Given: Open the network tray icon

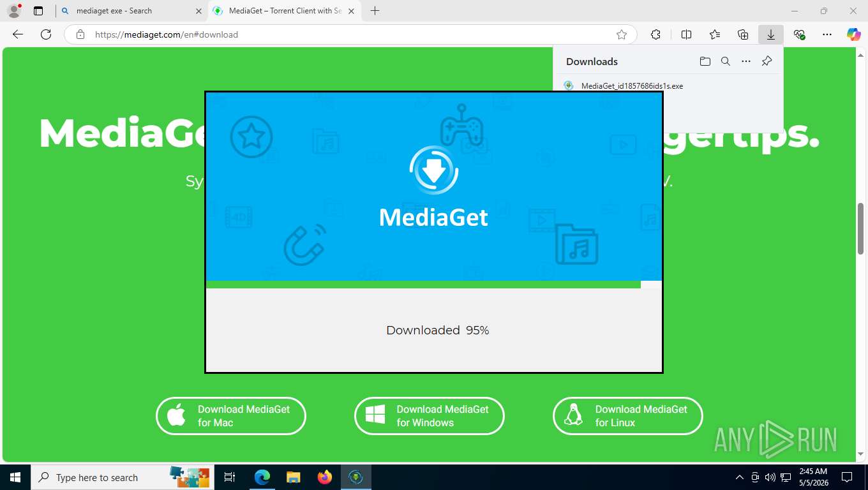Looking at the screenshot, I should [786, 477].
